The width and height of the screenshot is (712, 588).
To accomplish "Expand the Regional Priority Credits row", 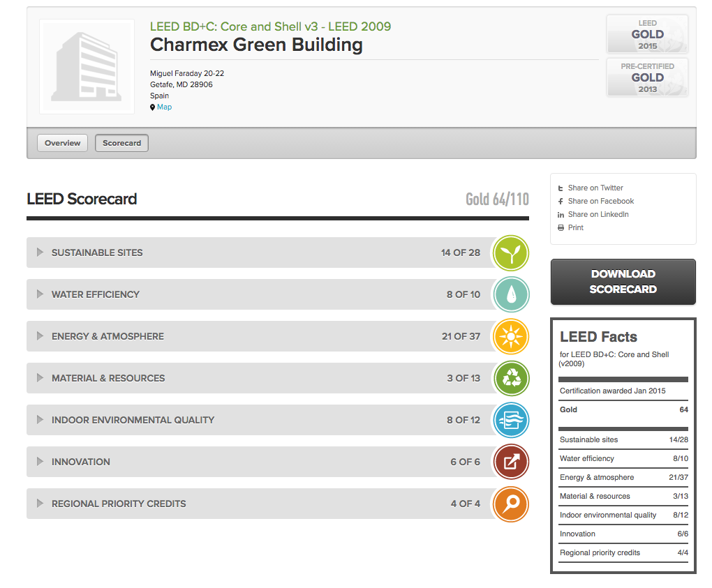I will click(40, 503).
